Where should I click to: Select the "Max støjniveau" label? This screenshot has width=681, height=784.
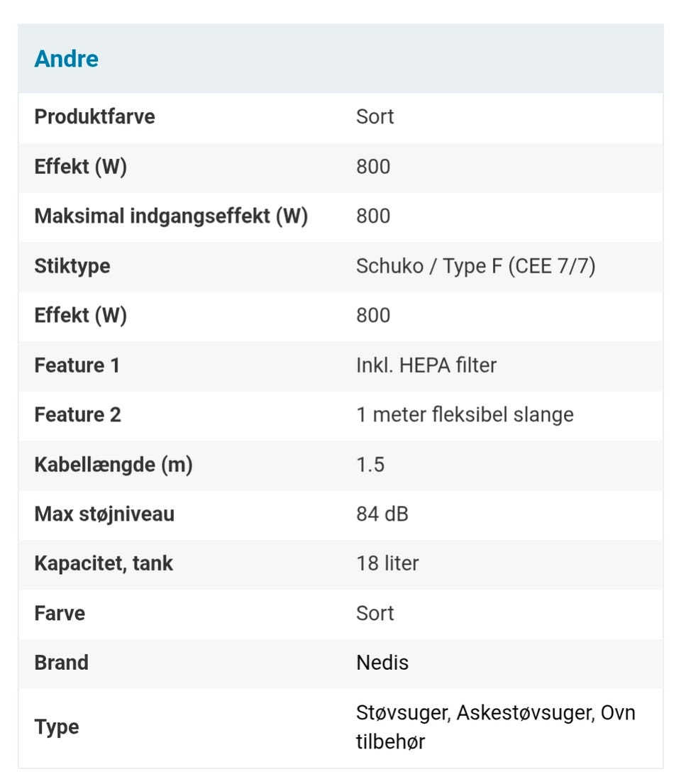click(104, 514)
